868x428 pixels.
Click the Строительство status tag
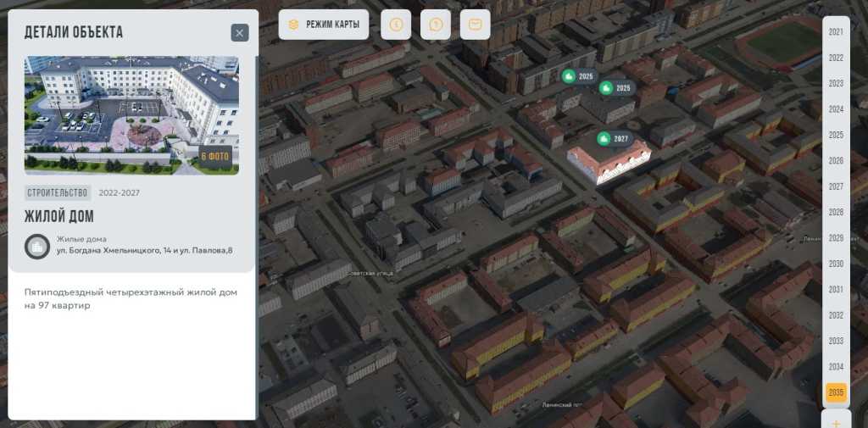[58, 192]
